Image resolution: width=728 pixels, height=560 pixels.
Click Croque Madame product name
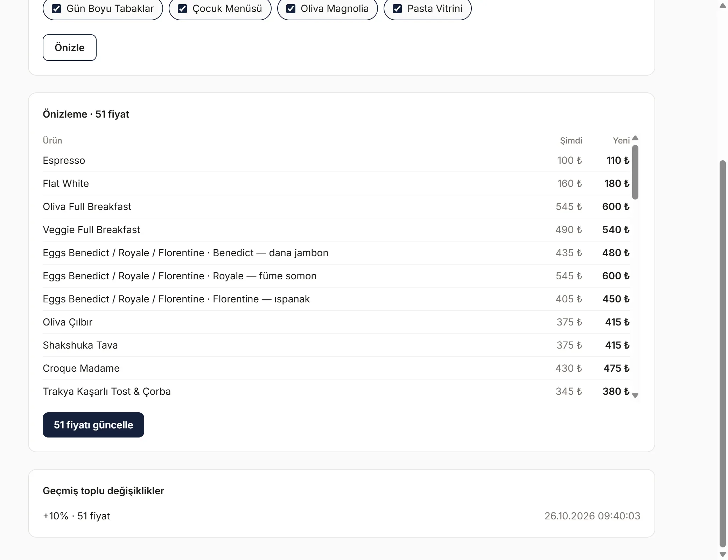pos(81,368)
